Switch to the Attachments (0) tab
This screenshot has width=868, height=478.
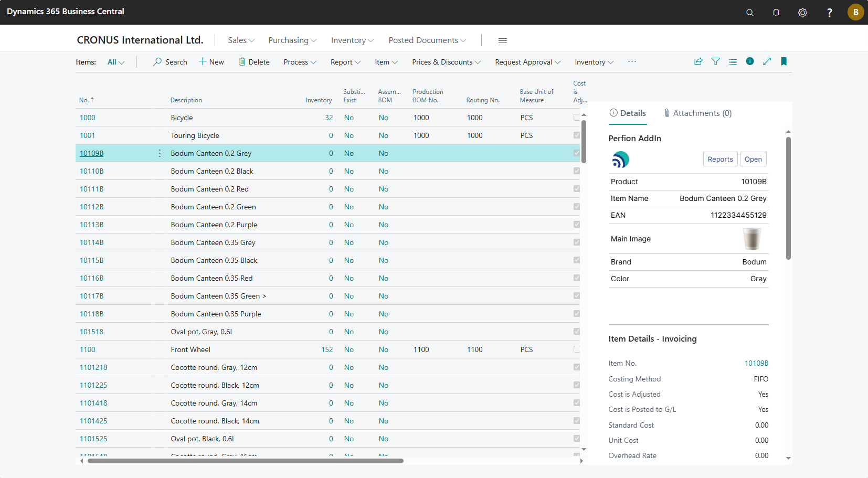click(697, 113)
